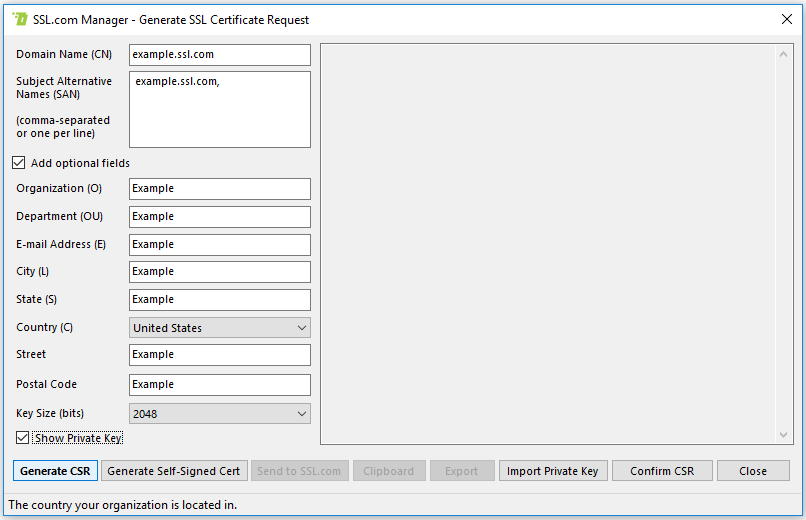This screenshot has height=520, width=806.
Task: Focus the Subject Alternative Names text area
Action: (220, 110)
